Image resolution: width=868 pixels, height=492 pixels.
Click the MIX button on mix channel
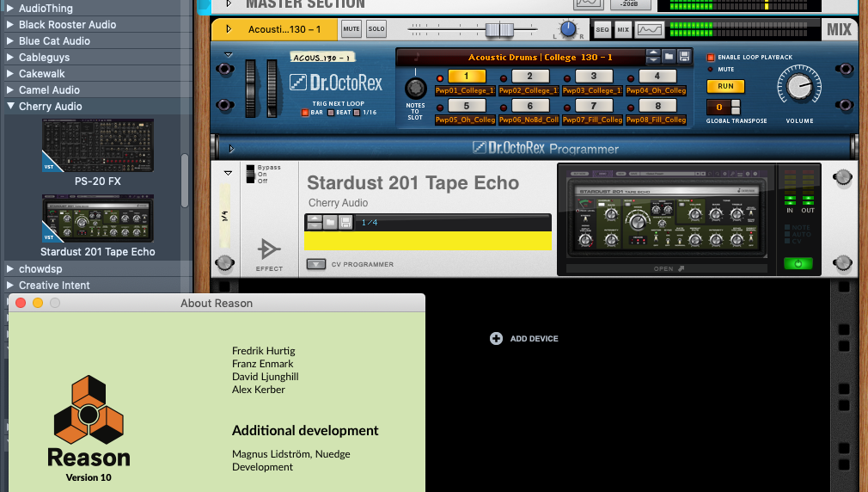tap(623, 30)
